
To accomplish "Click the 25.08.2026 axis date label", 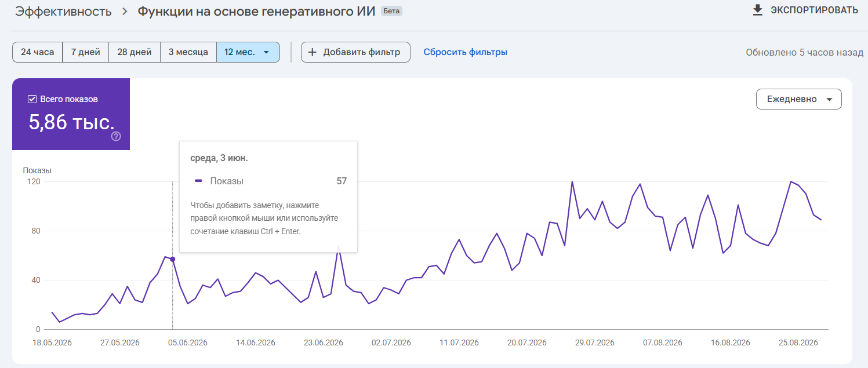I will pos(798,343).
